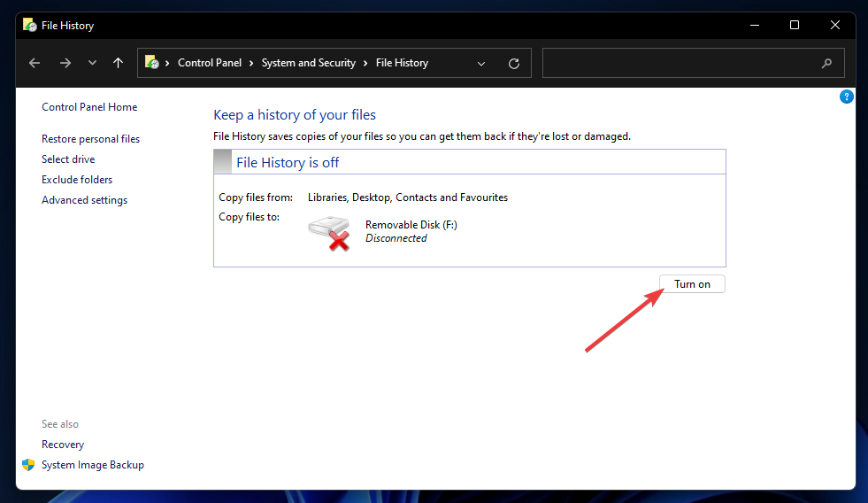Image resolution: width=868 pixels, height=503 pixels.
Task: Click the back navigation arrow
Action: coord(35,63)
